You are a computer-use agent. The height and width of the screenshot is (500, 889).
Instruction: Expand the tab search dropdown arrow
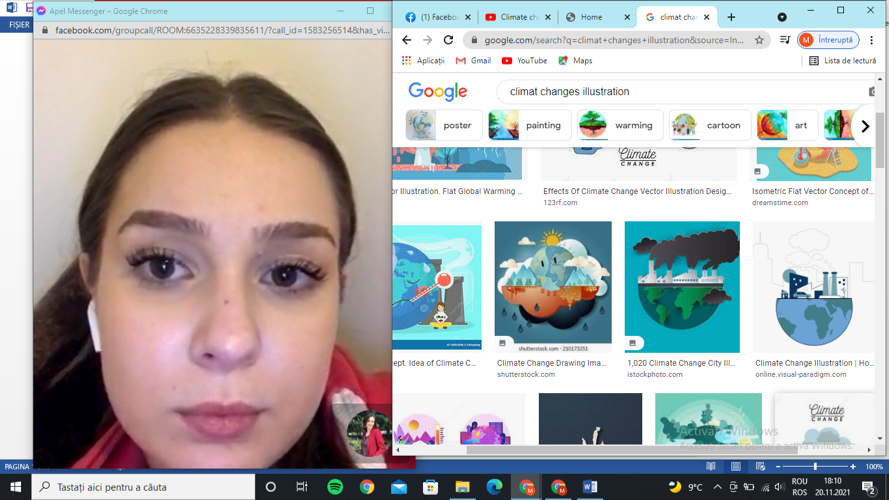tap(782, 17)
